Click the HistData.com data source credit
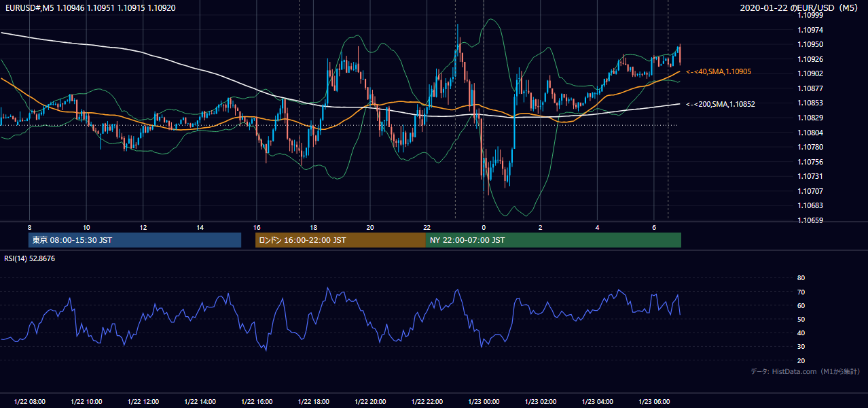The image size is (868, 408). [805, 371]
